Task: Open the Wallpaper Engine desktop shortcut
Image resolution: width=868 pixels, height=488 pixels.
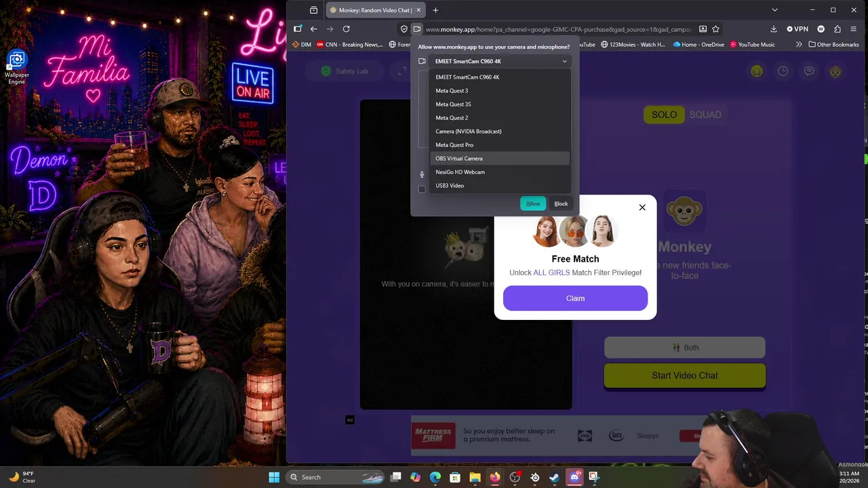Action: point(17,68)
